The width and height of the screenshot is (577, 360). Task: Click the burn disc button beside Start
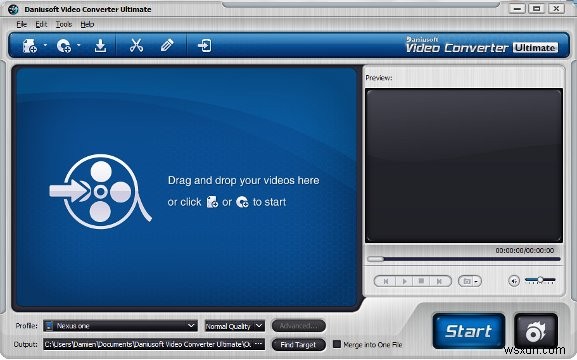point(536,331)
